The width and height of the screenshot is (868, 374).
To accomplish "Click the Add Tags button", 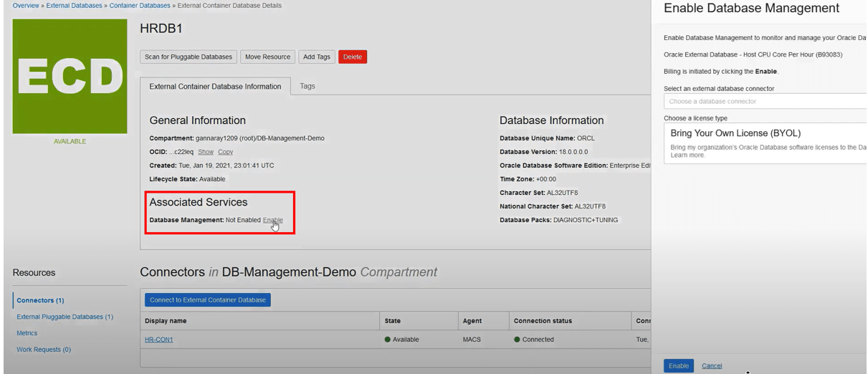I will coord(316,57).
